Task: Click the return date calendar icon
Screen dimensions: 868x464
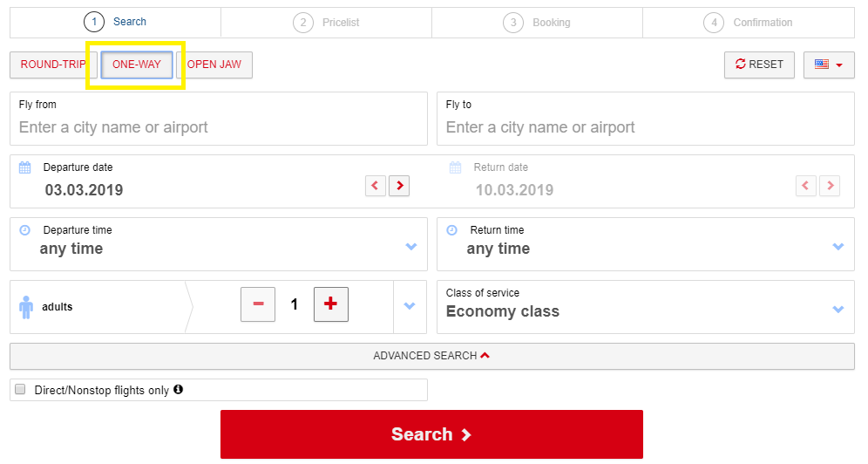Action: point(455,167)
